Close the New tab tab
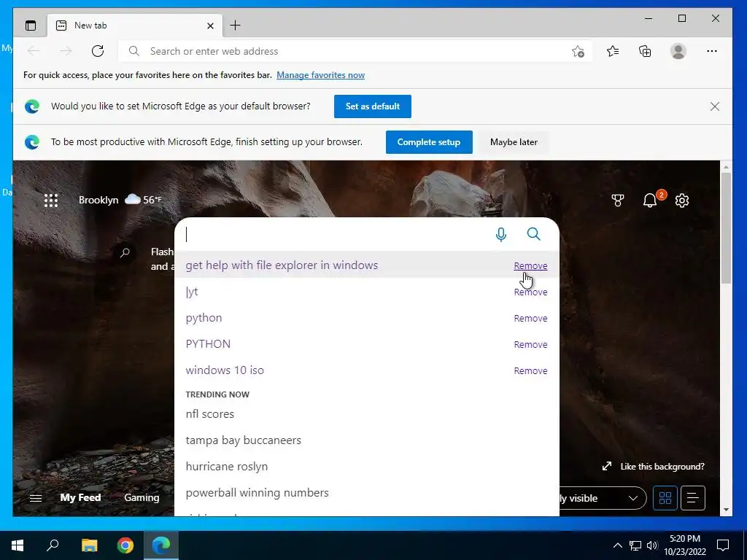 [x=210, y=26]
